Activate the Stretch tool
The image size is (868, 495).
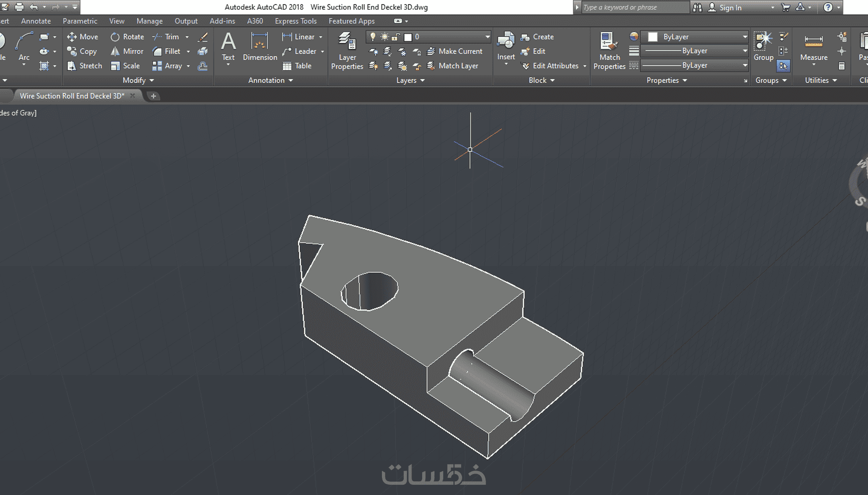click(84, 66)
